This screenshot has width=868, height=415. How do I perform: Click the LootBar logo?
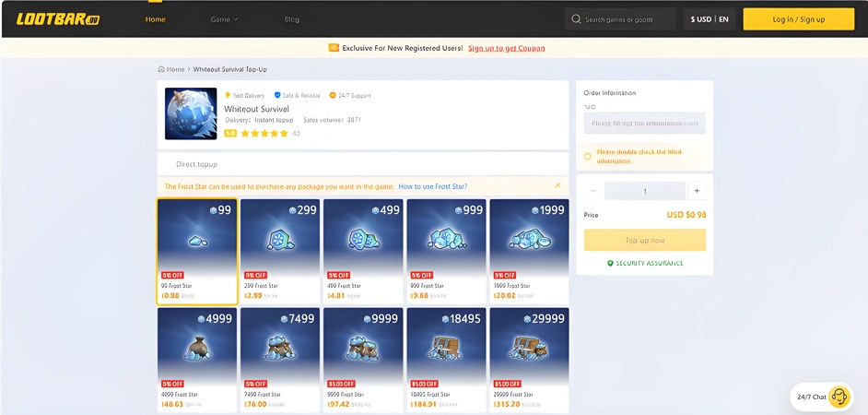pos(57,19)
